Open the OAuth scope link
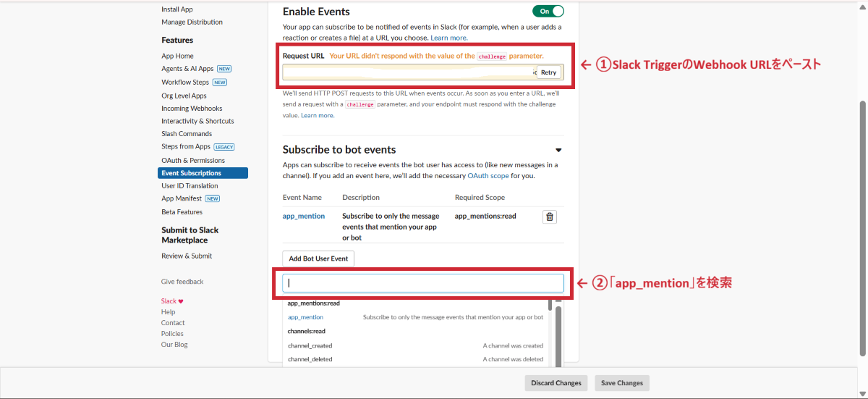 pos(488,176)
